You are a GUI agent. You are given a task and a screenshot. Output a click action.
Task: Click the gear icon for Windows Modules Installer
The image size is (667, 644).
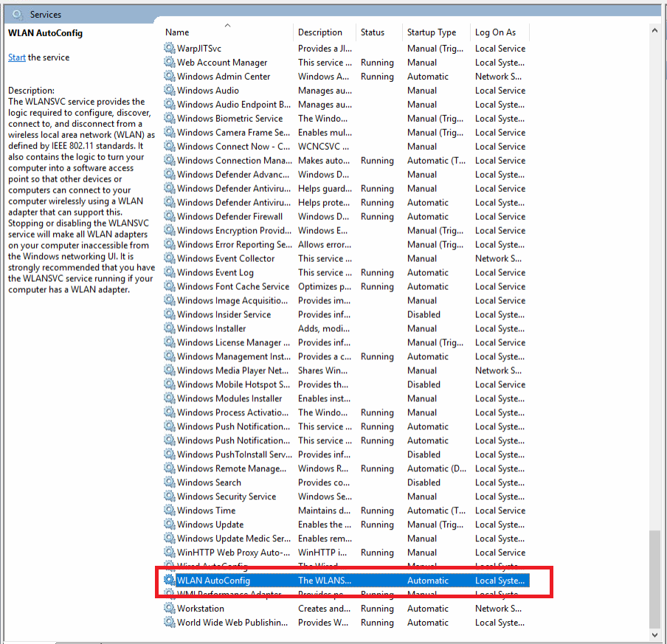coord(169,398)
